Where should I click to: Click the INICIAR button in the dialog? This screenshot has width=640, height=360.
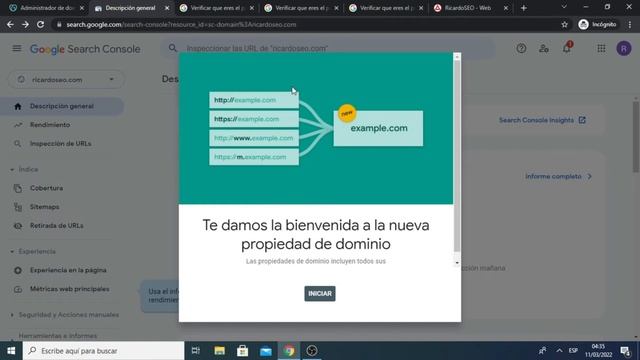click(x=320, y=293)
